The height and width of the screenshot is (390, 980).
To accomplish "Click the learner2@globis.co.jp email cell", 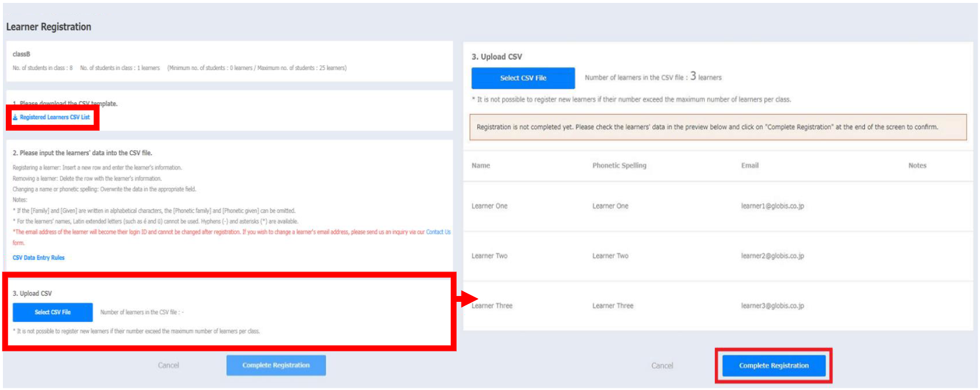I will (772, 256).
